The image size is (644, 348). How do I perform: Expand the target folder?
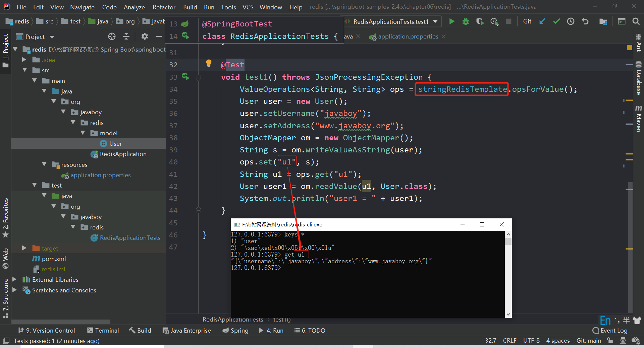24,248
